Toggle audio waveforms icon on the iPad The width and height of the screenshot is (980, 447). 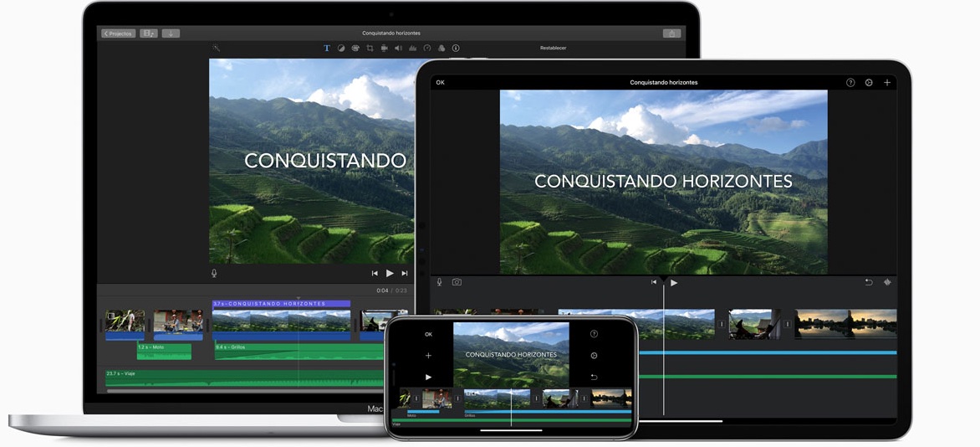887,282
